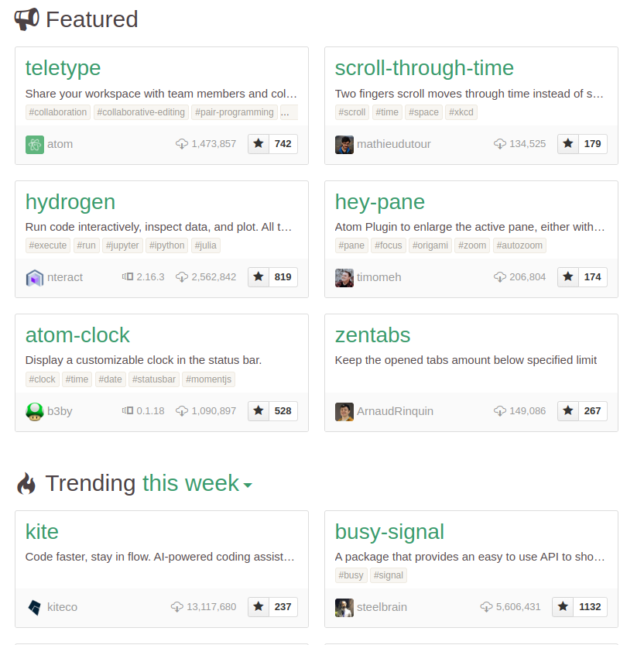Open the kite package page

pos(42,531)
